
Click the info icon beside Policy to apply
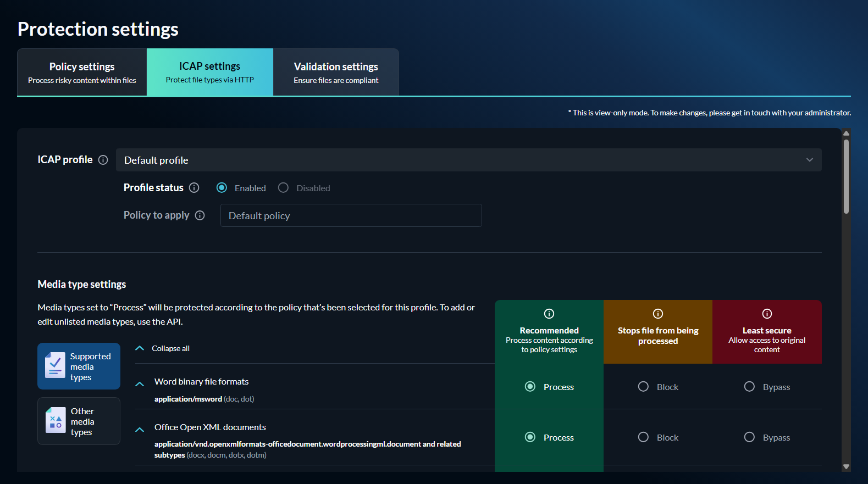(x=200, y=215)
